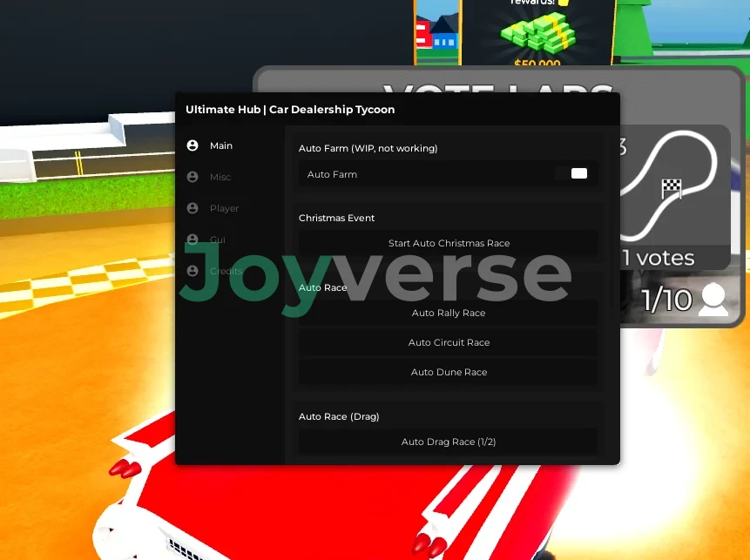The image size is (750, 560).
Task: Click the person icon beside Credits
Action: (193, 271)
